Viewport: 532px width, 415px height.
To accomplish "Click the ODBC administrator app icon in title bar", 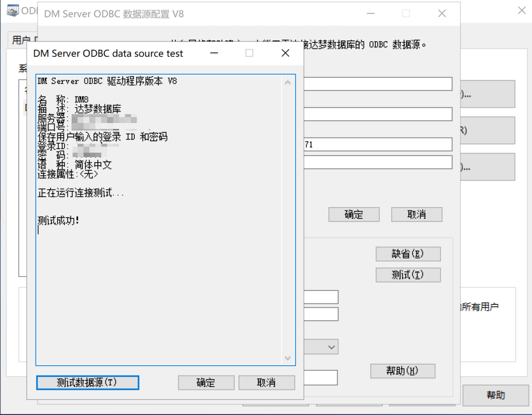I will pyautogui.click(x=13, y=10).
